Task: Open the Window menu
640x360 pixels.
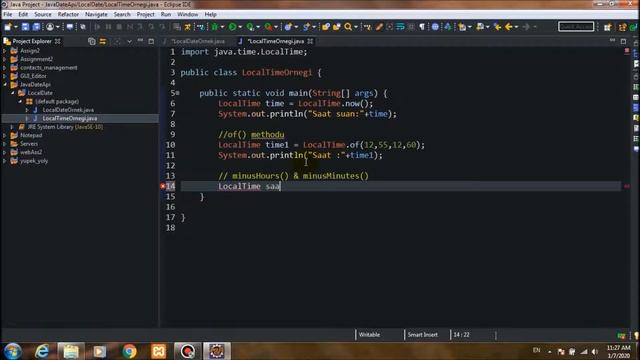Action: (188, 14)
